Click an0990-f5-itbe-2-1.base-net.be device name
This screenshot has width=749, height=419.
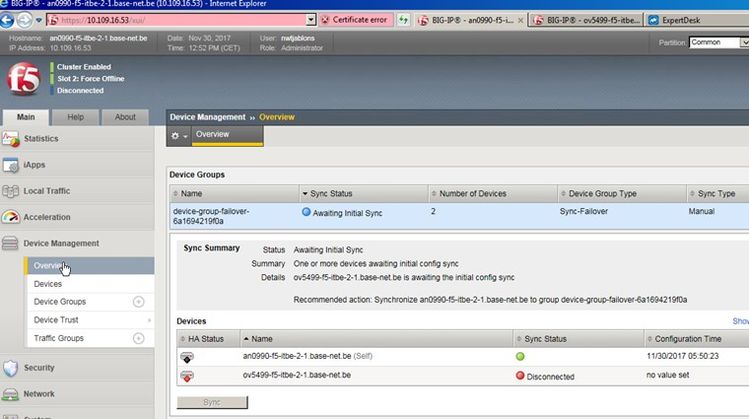[x=297, y=356]
